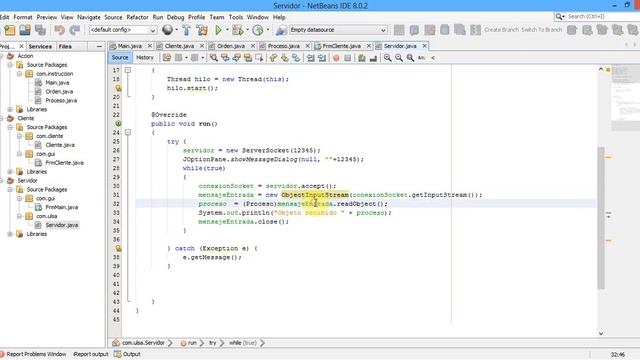Run the project with green play icon
Viewport: 640px width, 360px height.
coord(218,30)
